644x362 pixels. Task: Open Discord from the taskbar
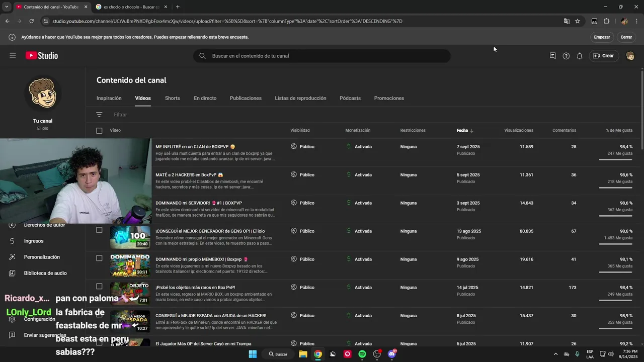[x=392, y=354]
